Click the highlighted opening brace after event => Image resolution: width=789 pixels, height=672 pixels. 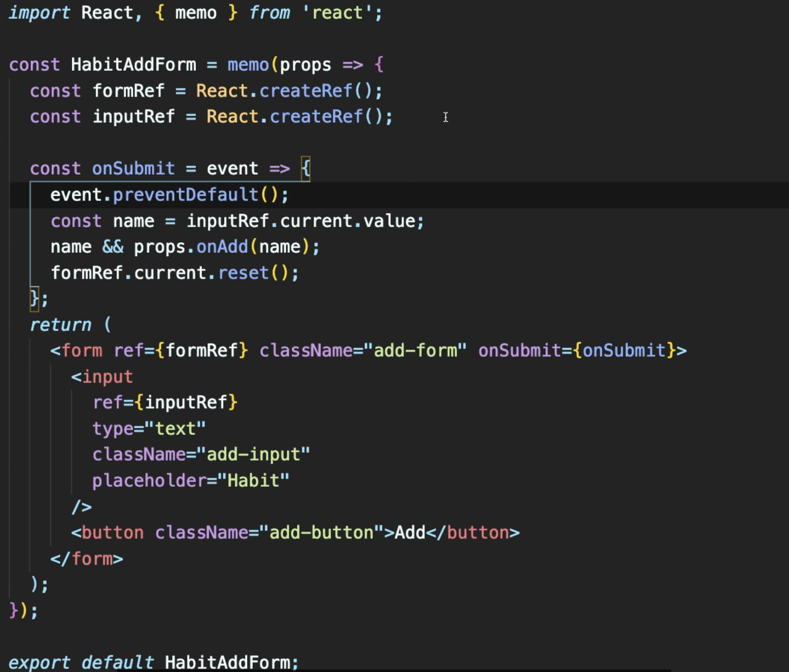pos(306,168)
